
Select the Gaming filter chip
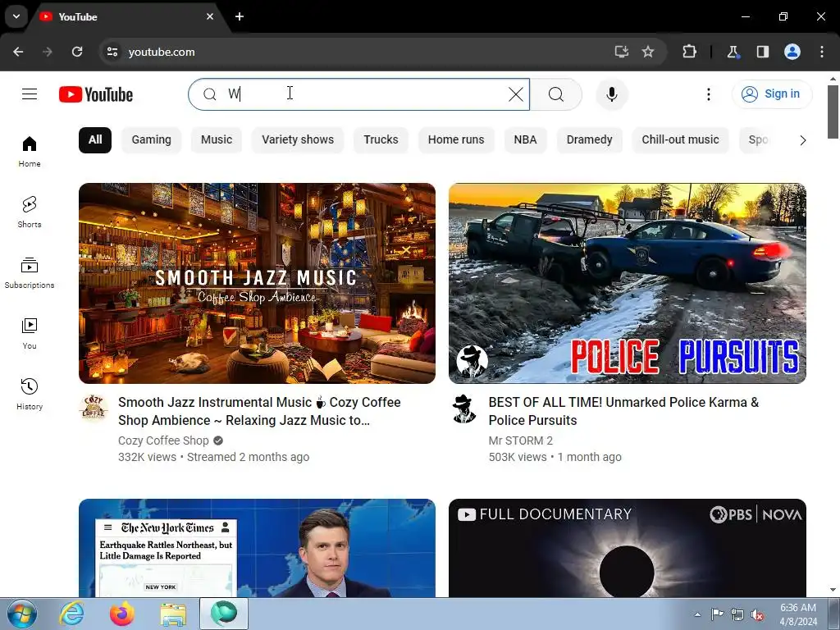pos(152,139)
